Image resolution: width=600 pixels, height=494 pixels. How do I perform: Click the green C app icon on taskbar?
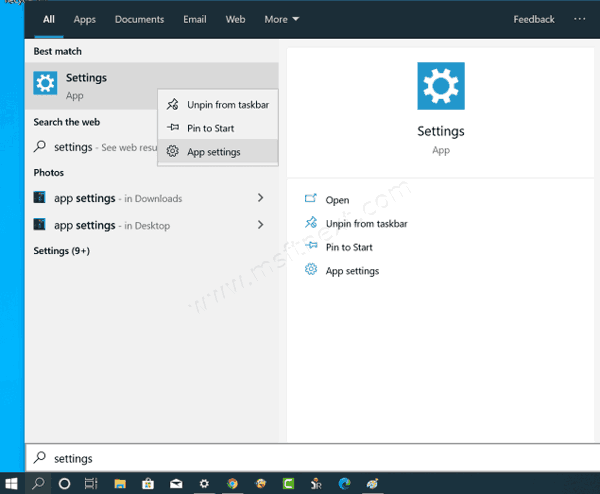[x=289, y=484]
